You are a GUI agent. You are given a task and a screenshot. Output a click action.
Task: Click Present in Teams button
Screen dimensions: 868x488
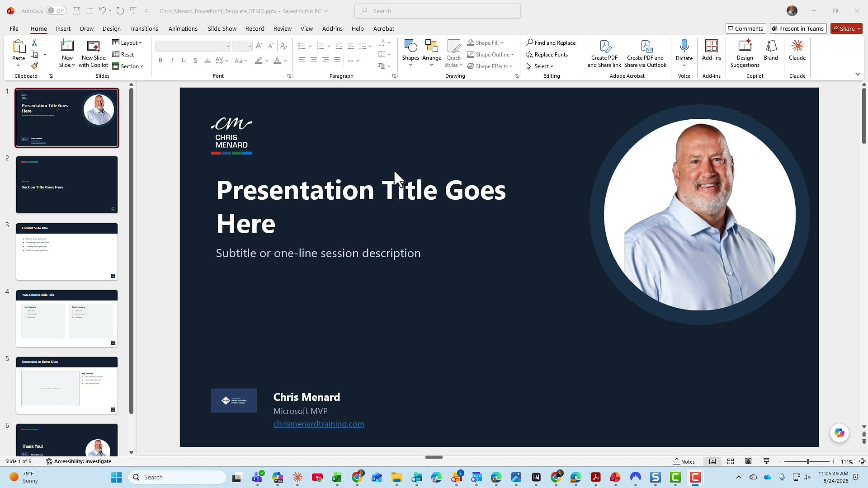[x=798, y=28]
